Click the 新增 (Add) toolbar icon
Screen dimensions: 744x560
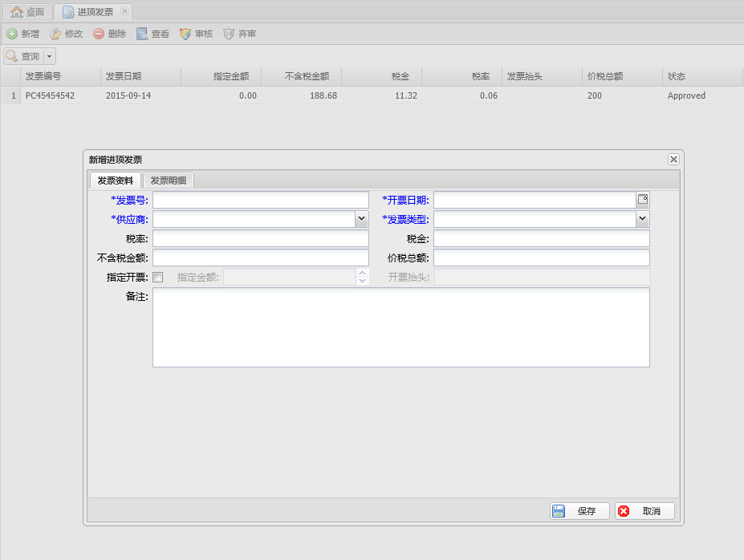(x=12, y=34)
